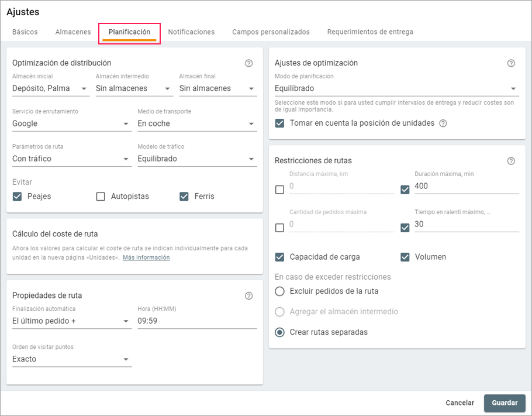This screenshot has height=416, width=532.
Task: Click help icon beside posición de unidades
Action: tap(443, 123)
